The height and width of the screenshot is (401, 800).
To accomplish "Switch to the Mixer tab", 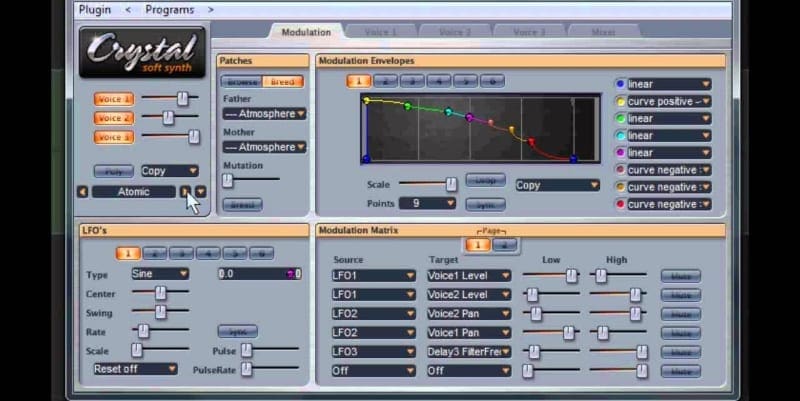I will pos(603,32).
